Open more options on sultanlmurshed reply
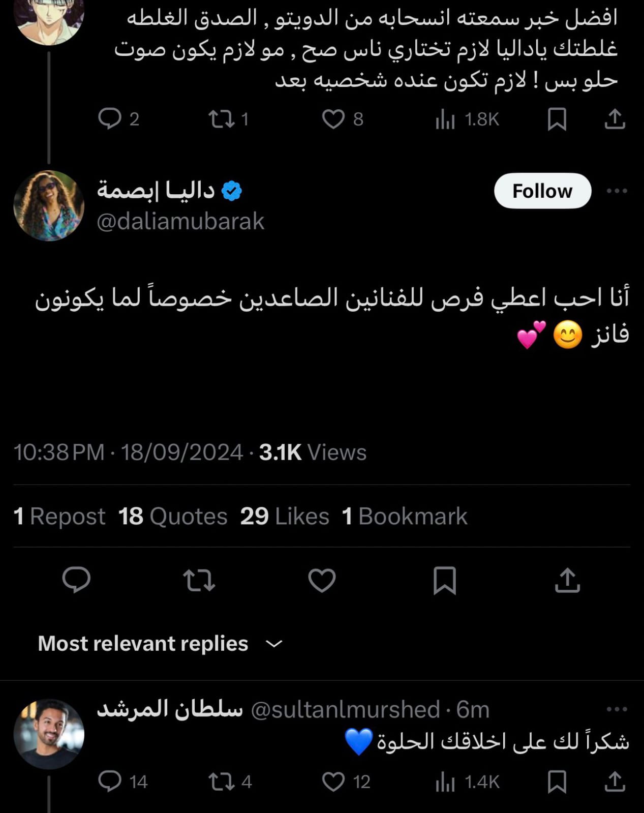 [617, 709]
